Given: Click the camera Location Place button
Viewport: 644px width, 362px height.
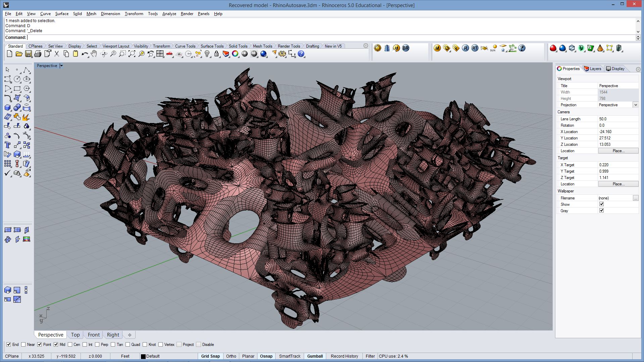Looking at the screenshot, I should [618, 151].
